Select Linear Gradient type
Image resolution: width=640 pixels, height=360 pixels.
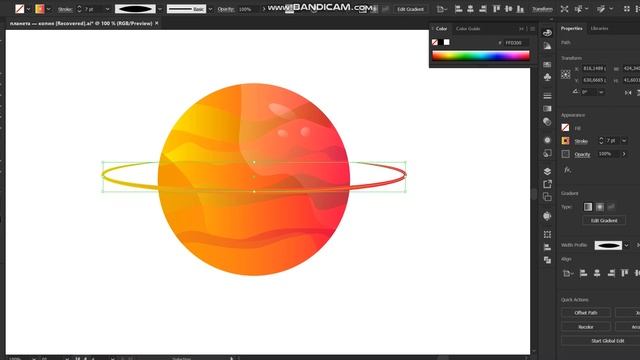pyautogui.click(x=588, y=207)
